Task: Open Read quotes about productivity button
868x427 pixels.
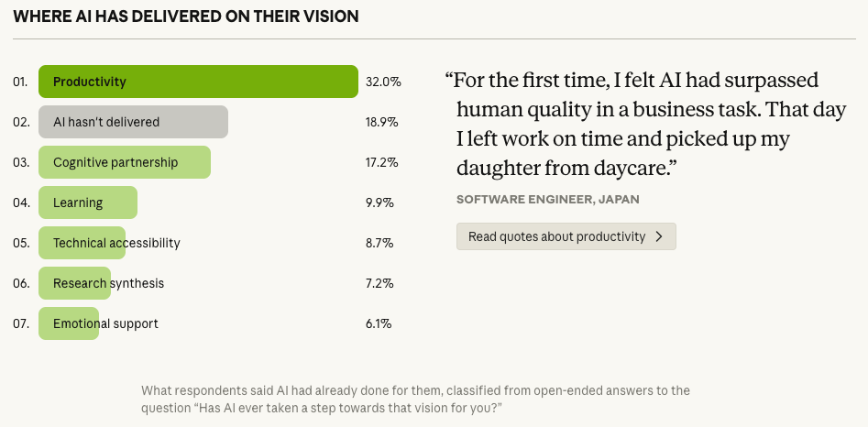Action: pyautogui.click(x=556, y=236)
